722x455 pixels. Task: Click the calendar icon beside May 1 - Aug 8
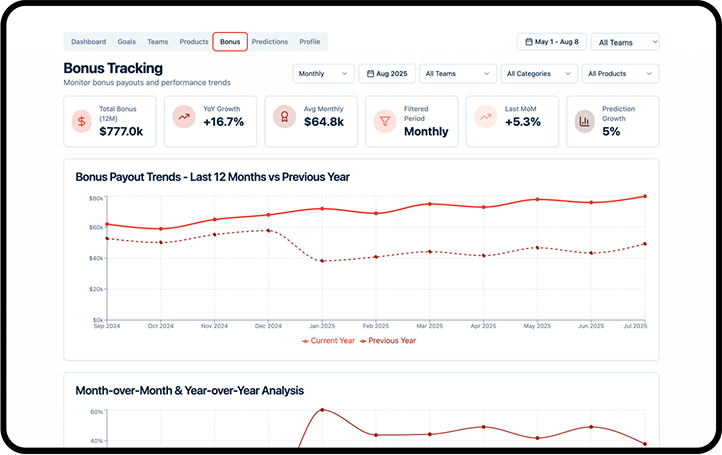527,42
